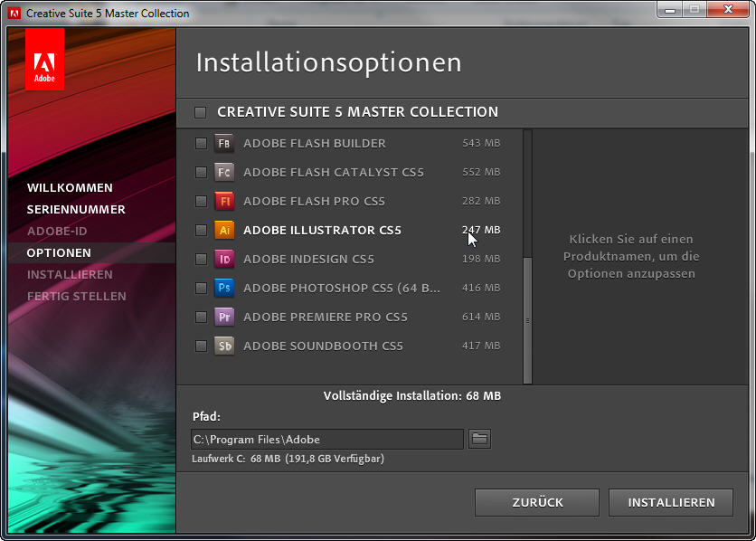Viewport: 756px width, 541px height.
Task: Select Adobe Photoshop CS5 (64 B... name
Action: pyautogui.click(x=341, y=288)
